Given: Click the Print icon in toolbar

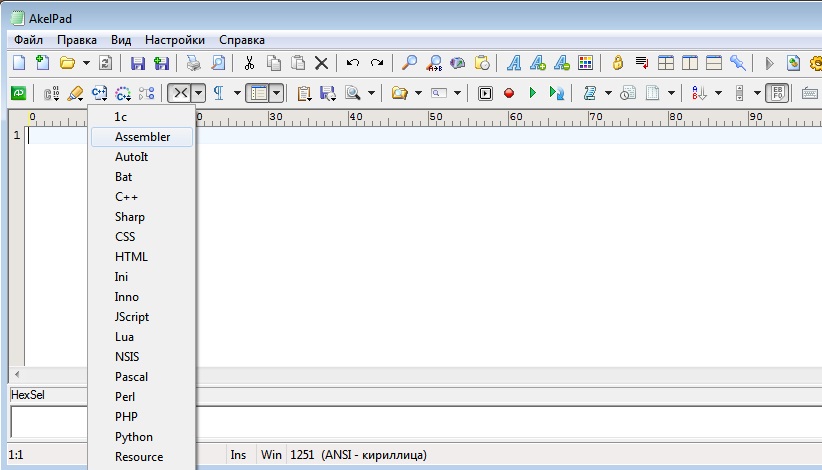Looking at the screenshot, I should (193, 63).
